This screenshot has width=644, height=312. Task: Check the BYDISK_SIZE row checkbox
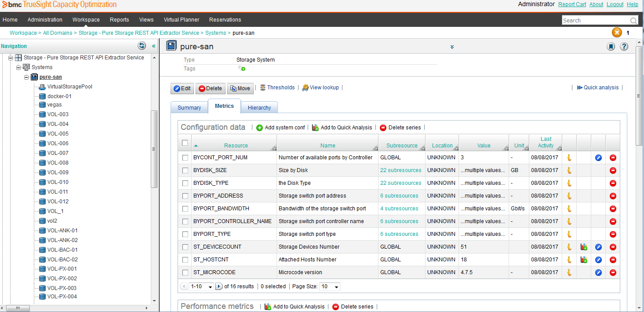pyautogui.click(x=185, y=170)
